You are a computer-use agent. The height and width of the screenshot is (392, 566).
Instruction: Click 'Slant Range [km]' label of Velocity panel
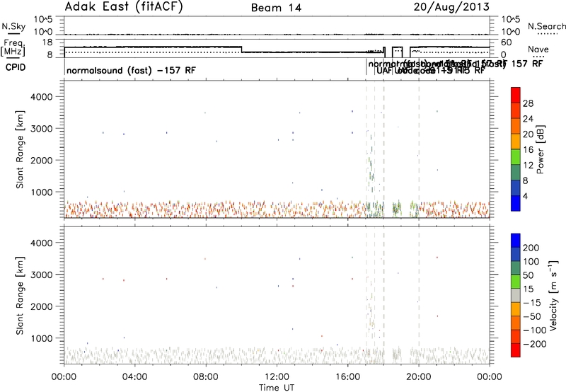click(20, 296)
